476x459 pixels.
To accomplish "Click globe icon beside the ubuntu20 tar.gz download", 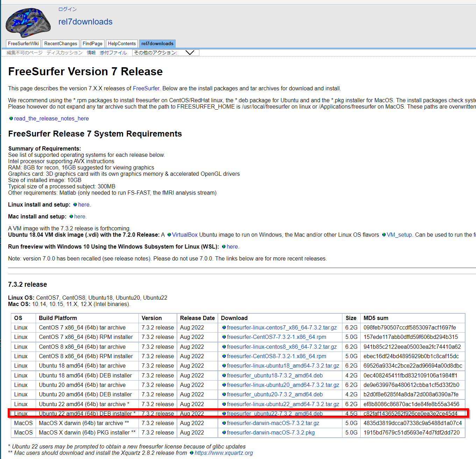I will 224,385.
